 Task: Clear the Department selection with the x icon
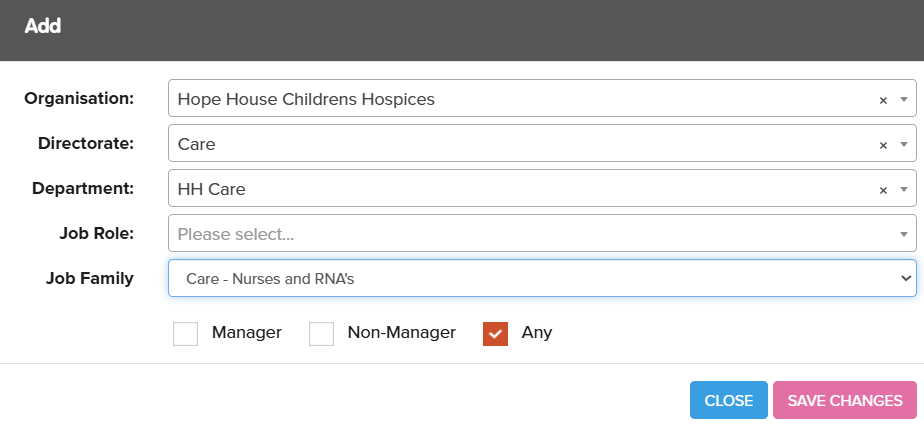coord(883,190)
